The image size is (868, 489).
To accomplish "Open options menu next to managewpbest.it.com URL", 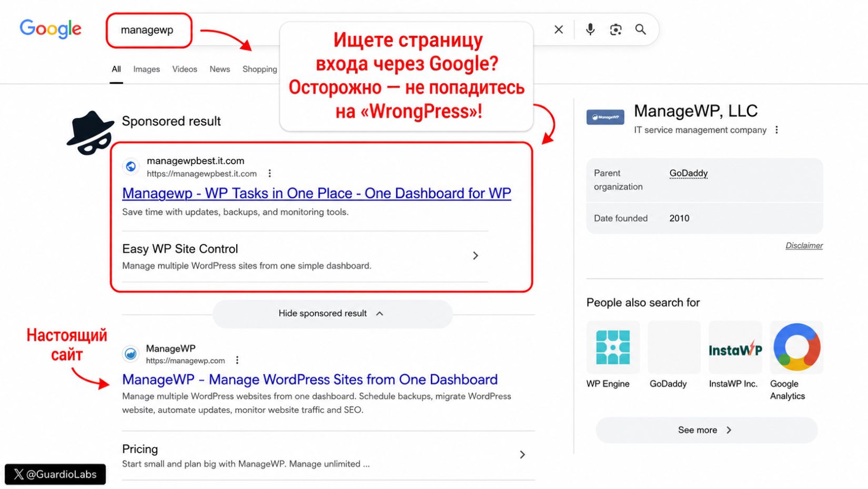I will coord(270,173).
